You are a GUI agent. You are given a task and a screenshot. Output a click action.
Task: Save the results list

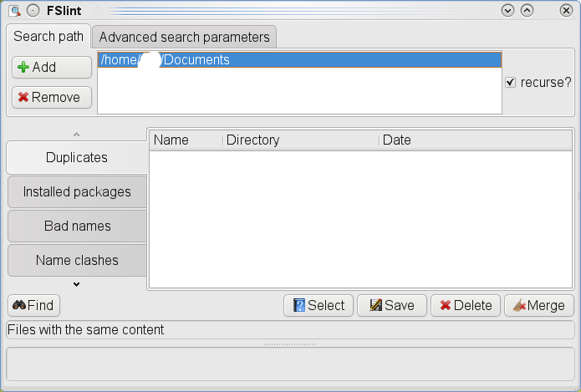pos(392,305)
